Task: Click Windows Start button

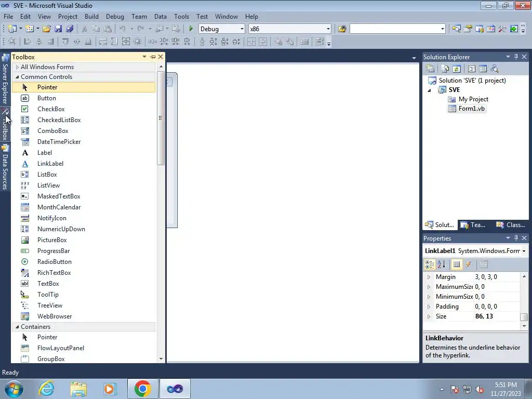Action: click(14, 389)
